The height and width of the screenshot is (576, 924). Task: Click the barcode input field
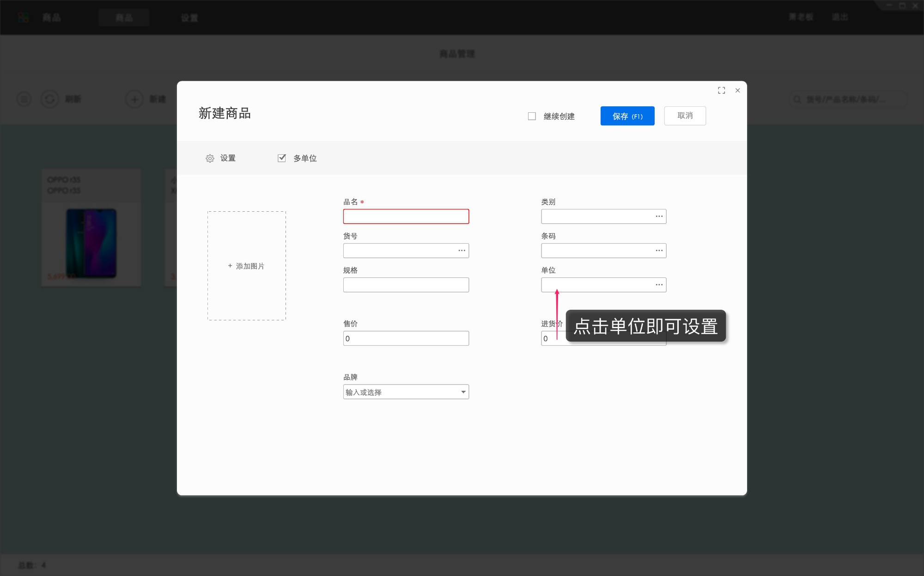click(596, 251)
